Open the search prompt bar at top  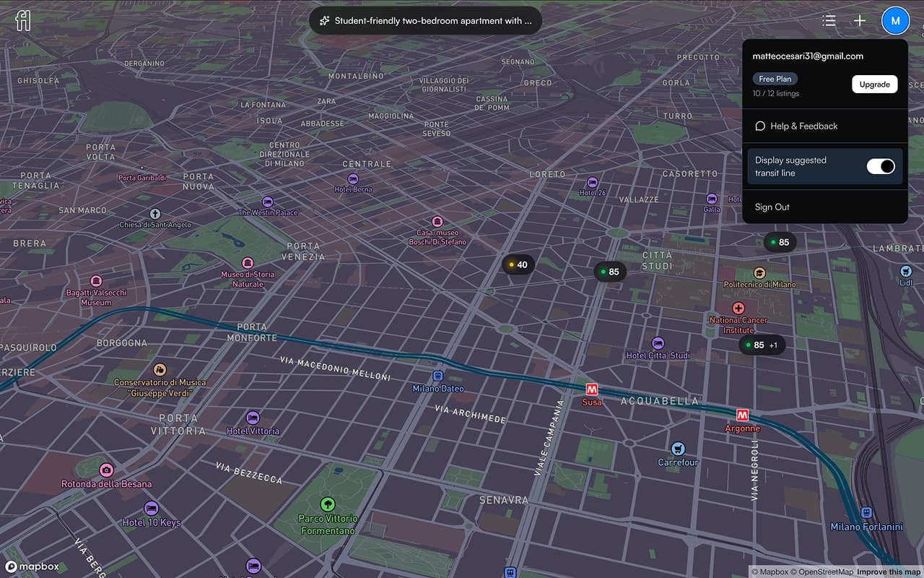point(425,21)
